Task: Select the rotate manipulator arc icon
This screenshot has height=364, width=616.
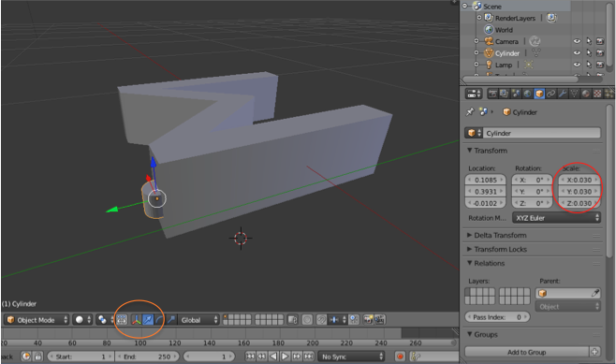Action: coord(159,320)
